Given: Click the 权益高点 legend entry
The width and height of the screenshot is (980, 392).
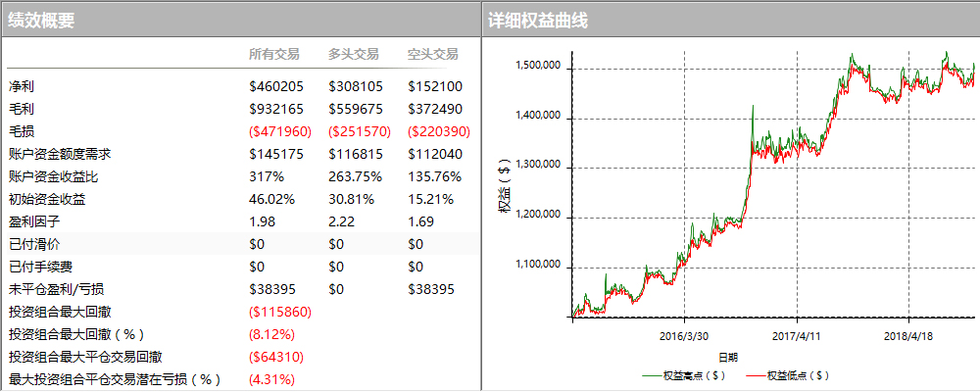Looking at the screenshot, I should click(x=683, y=374).
